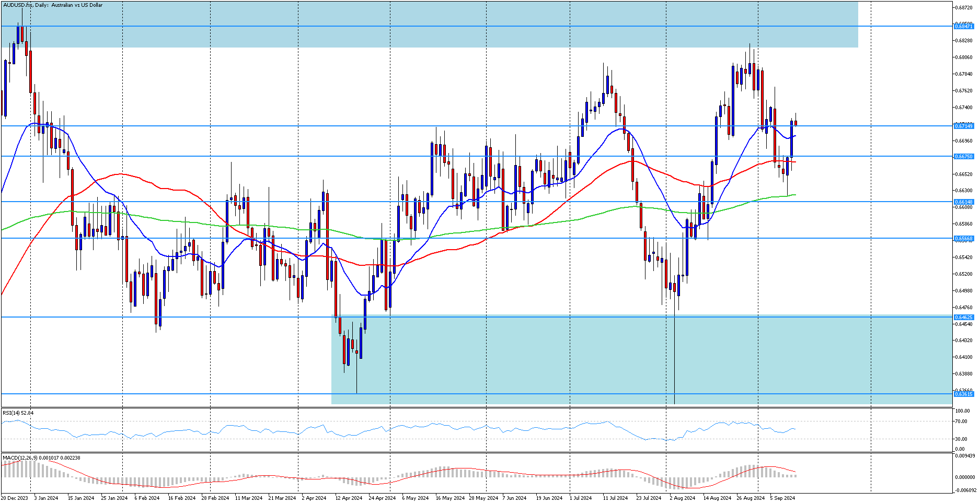Select the lower light-blue support zone rectangle

[641, 360]
